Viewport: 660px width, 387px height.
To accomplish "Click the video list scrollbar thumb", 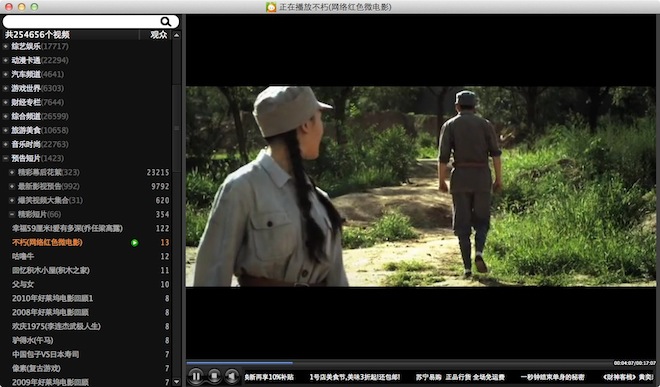I will coord(177,127).
